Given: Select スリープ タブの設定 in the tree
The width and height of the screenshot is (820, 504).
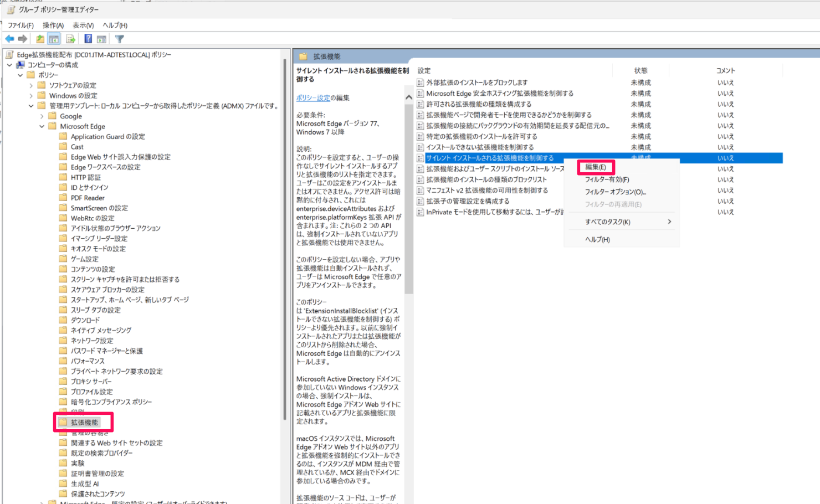Looking at the screenshot, I should coord(95,310).
